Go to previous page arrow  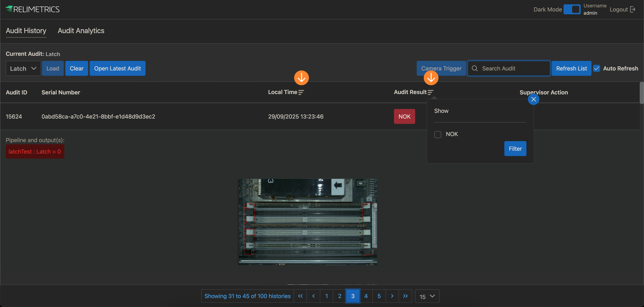[x=313, y=296]
